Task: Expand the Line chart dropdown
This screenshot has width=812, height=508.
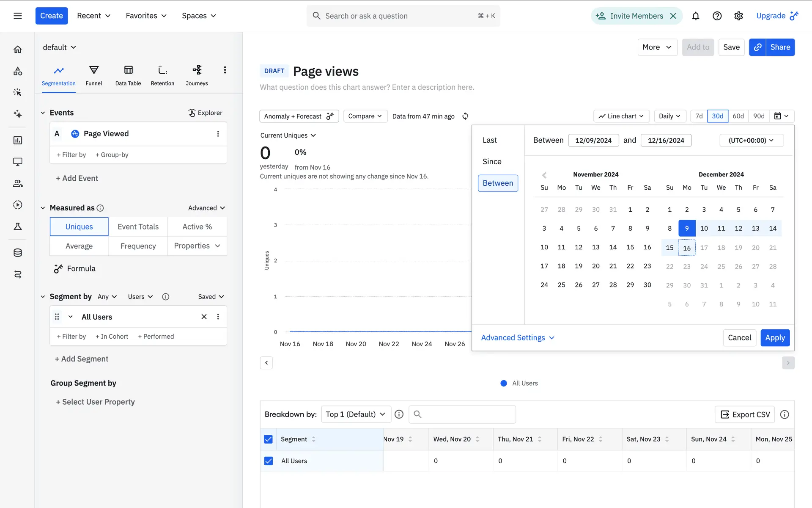Action: (x=621, y=116)
